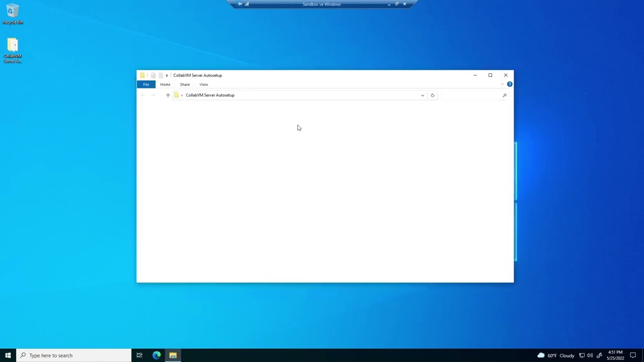644x362 pixels.
Task: Click the New Folder quick access icon
Action: click(x=160, y=75)
